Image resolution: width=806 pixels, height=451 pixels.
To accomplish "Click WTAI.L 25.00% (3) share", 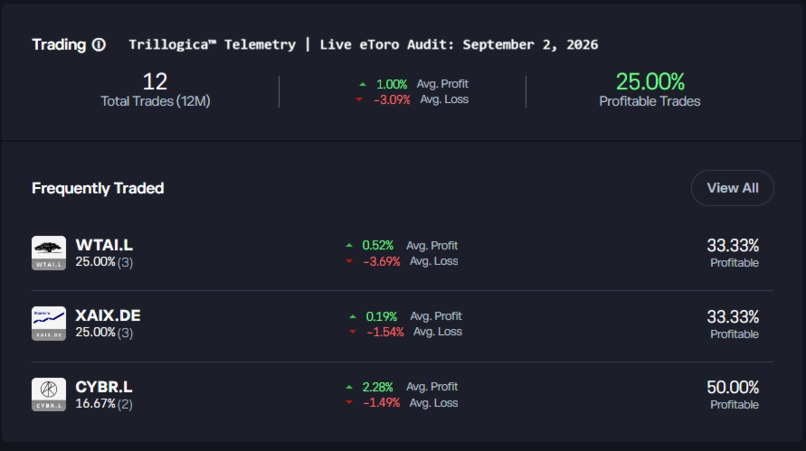I will [104, 262].
